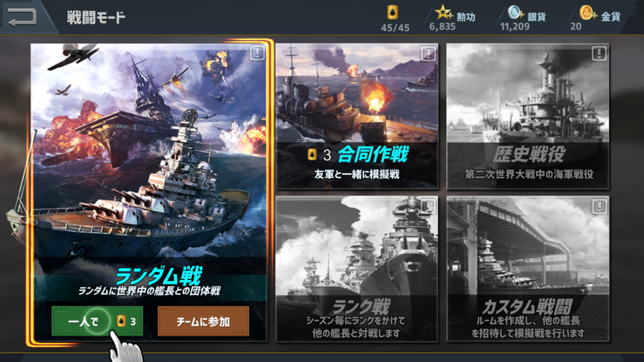Click the 11,209 silver coin amount

tap(515, 27)
